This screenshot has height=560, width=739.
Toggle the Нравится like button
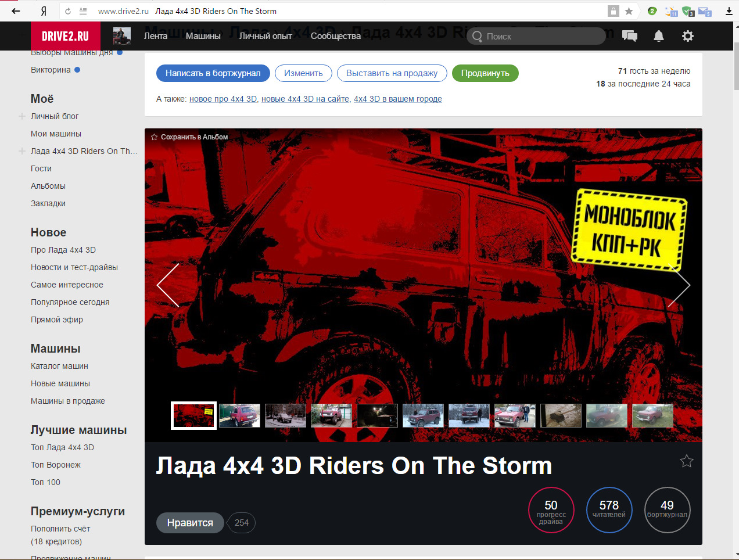190,523
